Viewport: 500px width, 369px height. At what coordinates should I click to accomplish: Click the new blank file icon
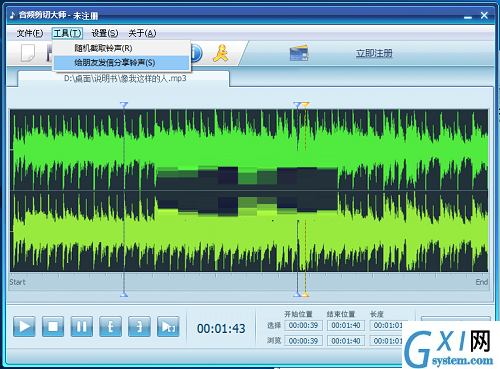(28, 53)
